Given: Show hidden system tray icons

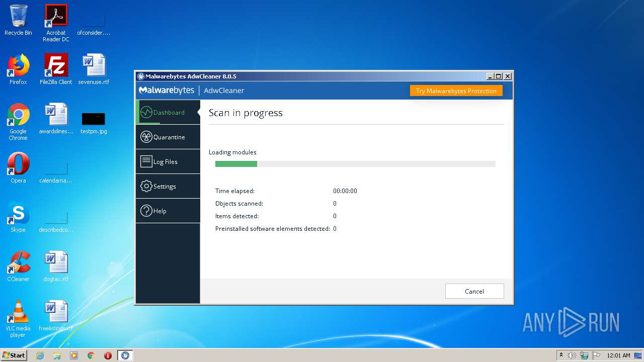Looking at the screenshot, I should 561,355.
